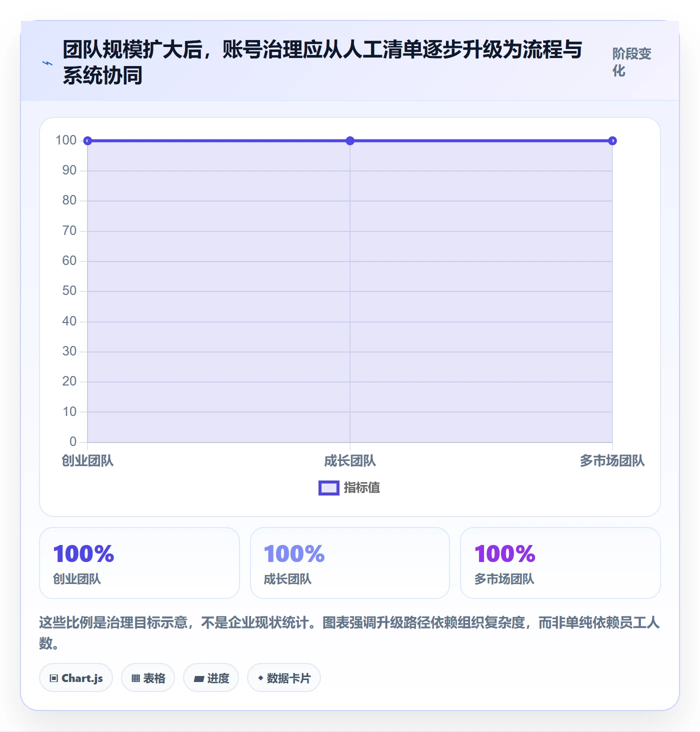Click the 成长团队 x-axis label
700x732 pixels.
click(x=350, y=461)
